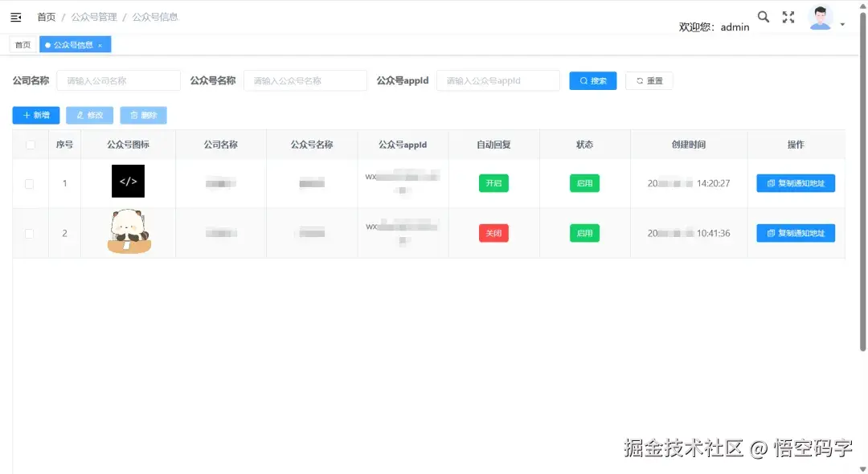Click 复制通知地址 on row 2

(796, 232)
